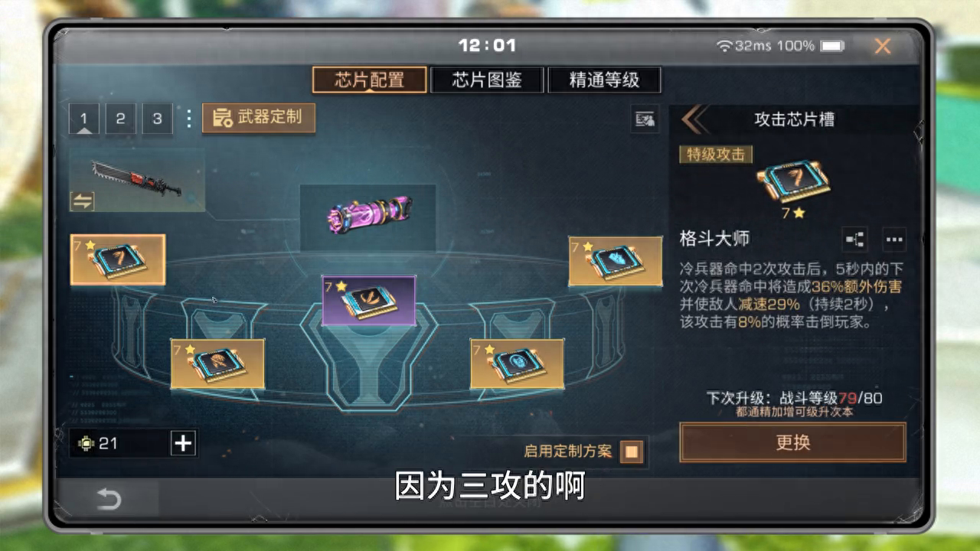The width and height of the screenshot is (980, 551).
Task: Select the top-right 7-star chip slot
Action: [616, 261]
